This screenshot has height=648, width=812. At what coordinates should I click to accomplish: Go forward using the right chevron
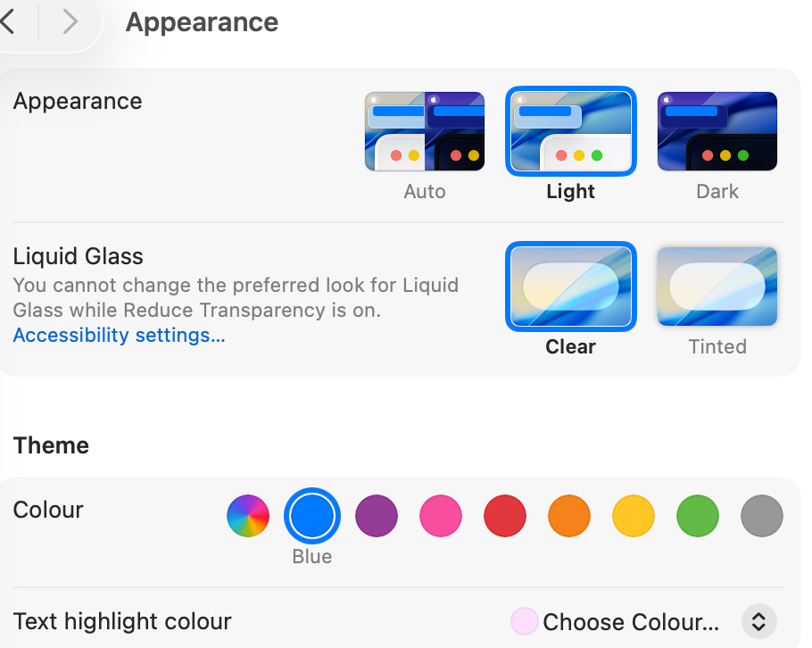(70, 21)
